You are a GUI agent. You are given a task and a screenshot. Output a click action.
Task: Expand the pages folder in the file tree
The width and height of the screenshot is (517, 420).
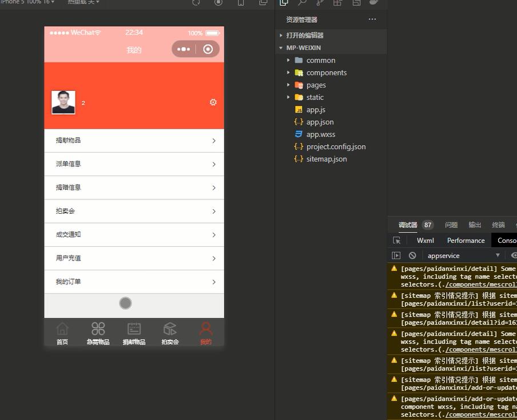(317, 85)
